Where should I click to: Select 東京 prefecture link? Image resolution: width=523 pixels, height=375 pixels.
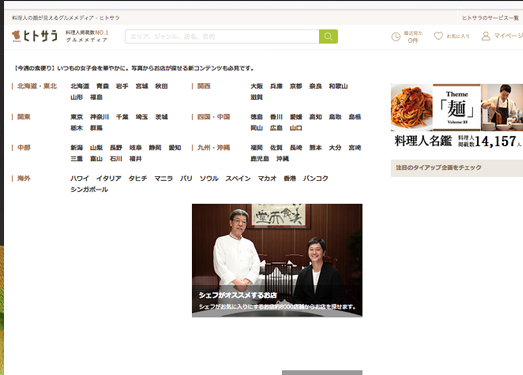[x=76, y=117]
